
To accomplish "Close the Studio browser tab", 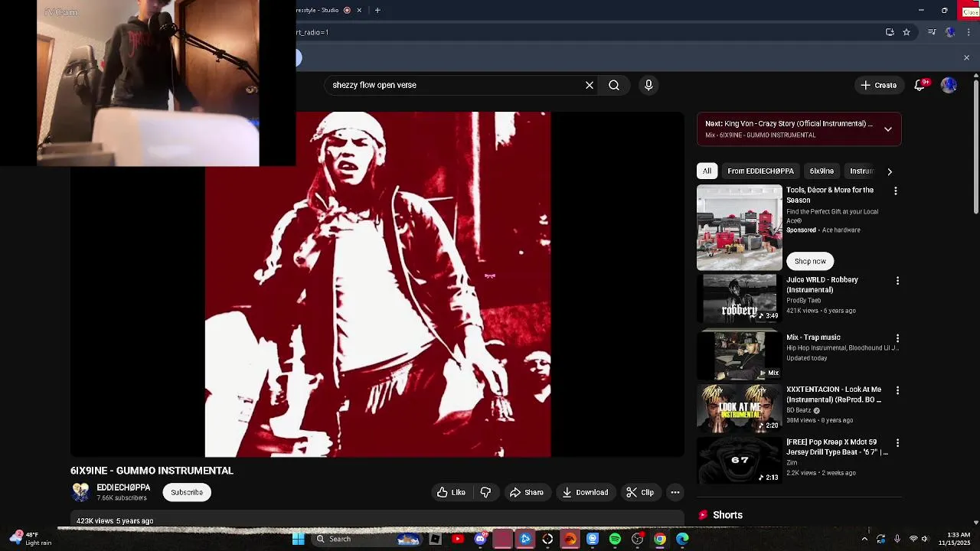I will point(361,10).
